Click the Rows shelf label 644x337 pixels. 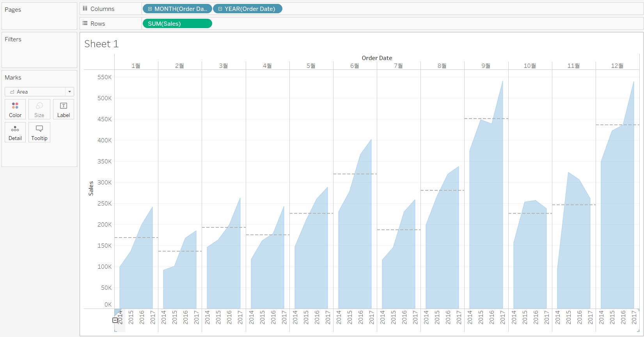pos(98,23)
